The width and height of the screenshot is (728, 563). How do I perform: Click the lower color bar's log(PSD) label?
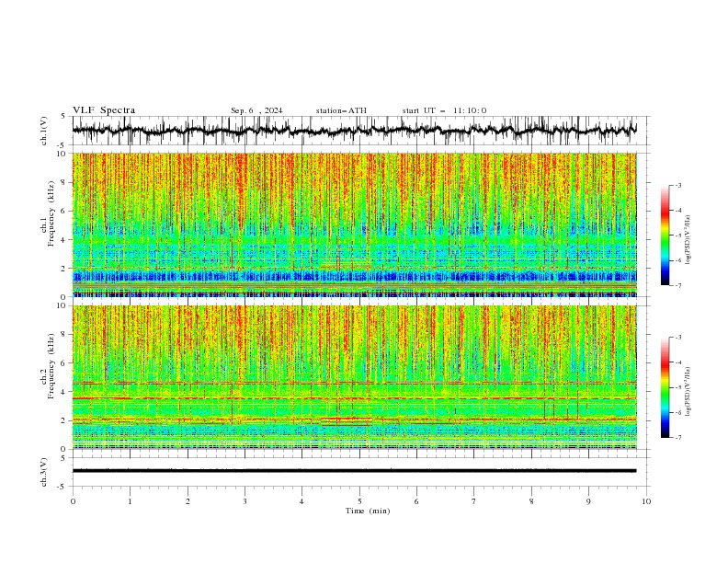tap(688, 392)
